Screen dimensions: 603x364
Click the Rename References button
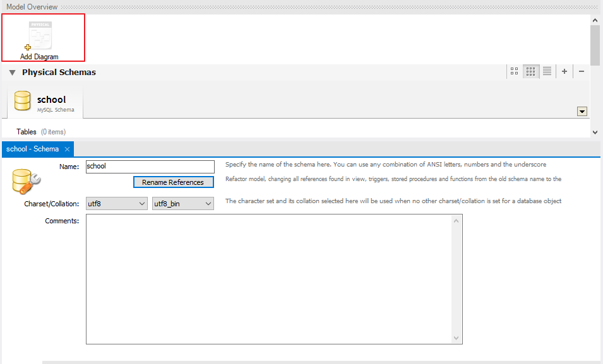click(x=173, y=182)
